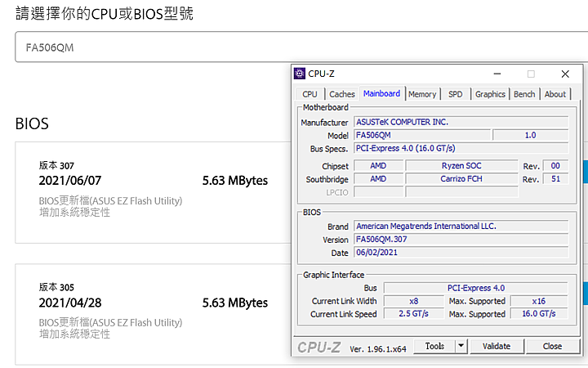588x368 pixels.
Task: Switch to the CPU tab
Action: coord(310,94)
